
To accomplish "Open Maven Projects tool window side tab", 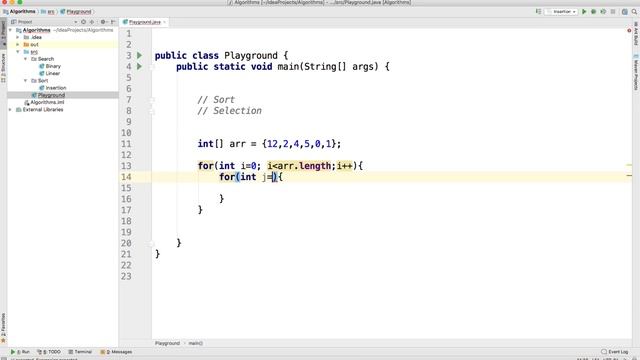I will point(636,72).
